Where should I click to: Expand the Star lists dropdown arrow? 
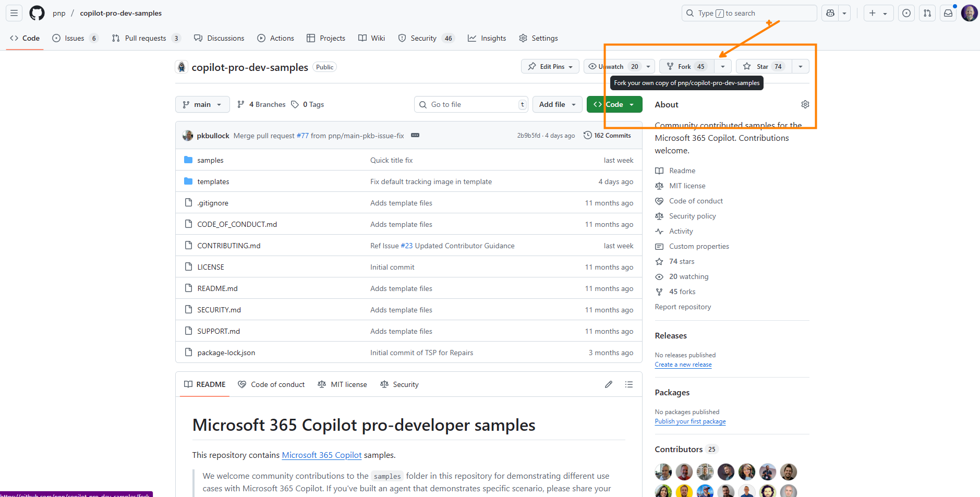[x=801, y=66]
